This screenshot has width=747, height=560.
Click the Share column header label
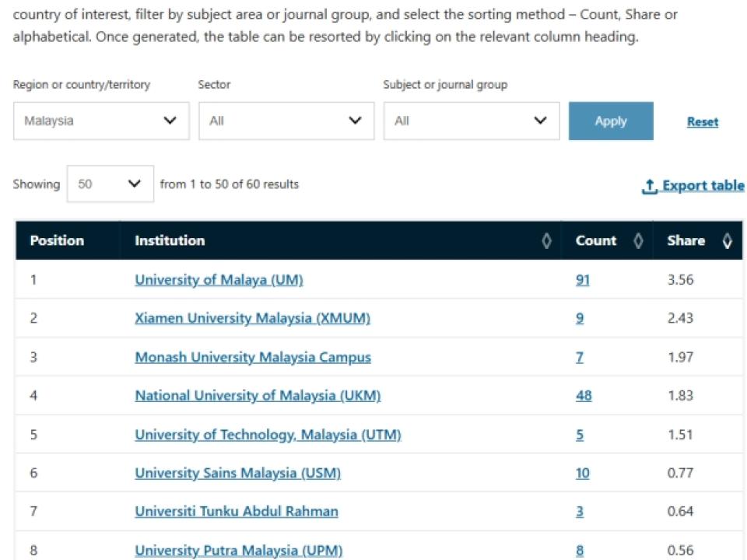(686, 240)
